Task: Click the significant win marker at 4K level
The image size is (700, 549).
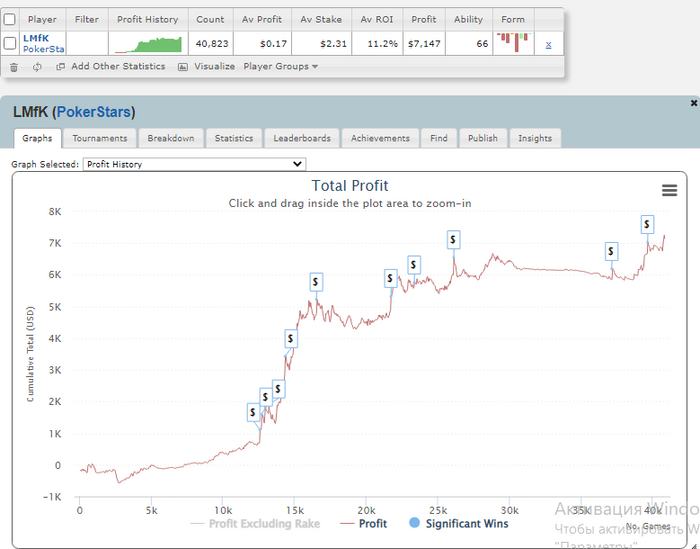Action: coord(291,338)
